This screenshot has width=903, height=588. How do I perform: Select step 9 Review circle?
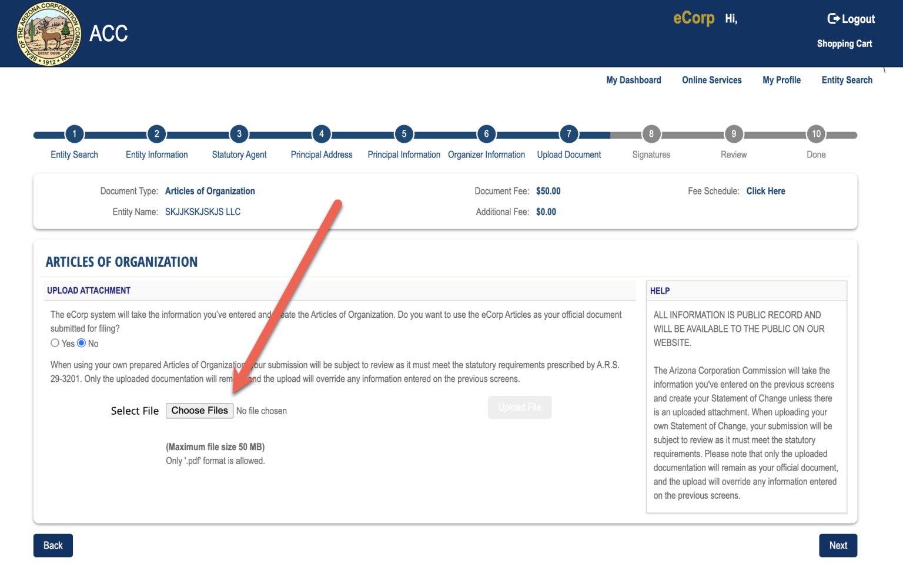(733, 134)
